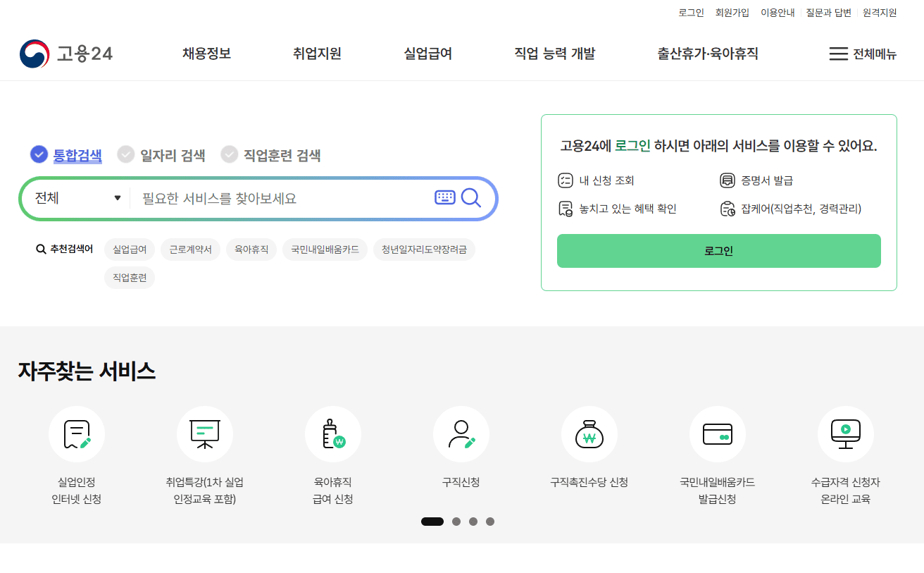Click the 국민내일배움카드 발급신청 card icon
Screen dimensions: 924x573
pos(717,434)
